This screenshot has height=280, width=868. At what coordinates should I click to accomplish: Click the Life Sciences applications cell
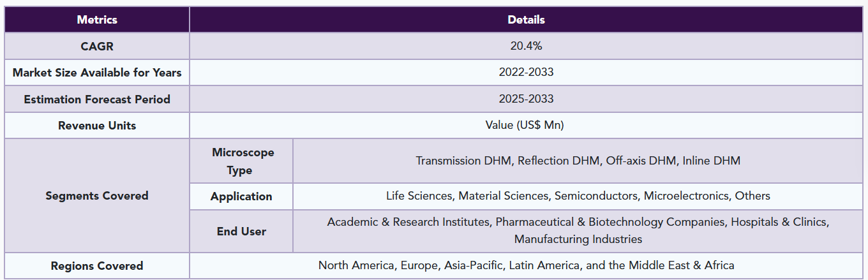578,196
